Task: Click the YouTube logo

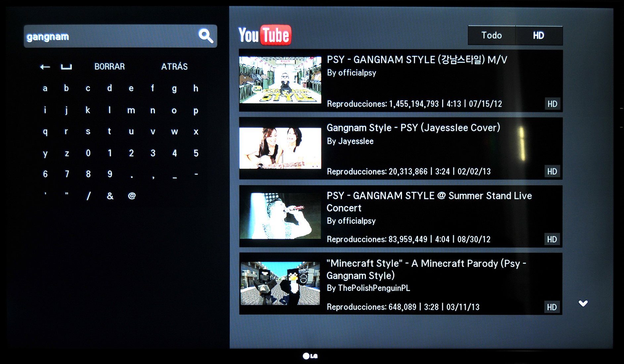Action: [x=264, y=35]
